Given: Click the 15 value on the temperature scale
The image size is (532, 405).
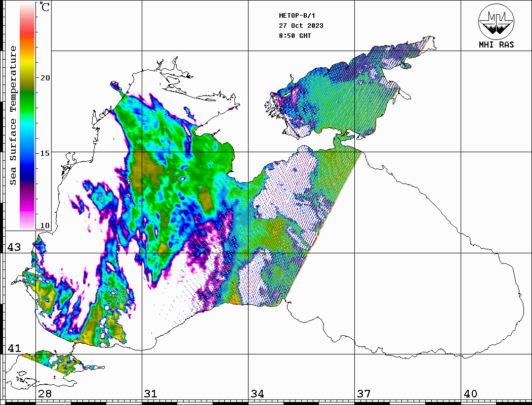Looking at the screenshot, I should (x=45, y=153).
